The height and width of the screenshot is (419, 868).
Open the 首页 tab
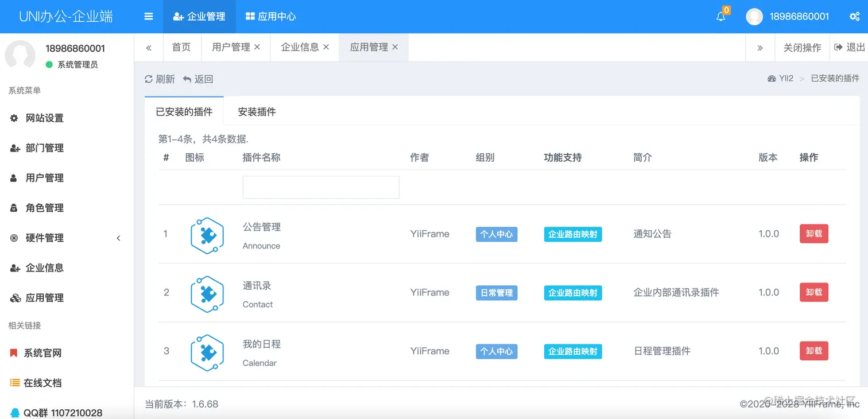tap(181, 47)
